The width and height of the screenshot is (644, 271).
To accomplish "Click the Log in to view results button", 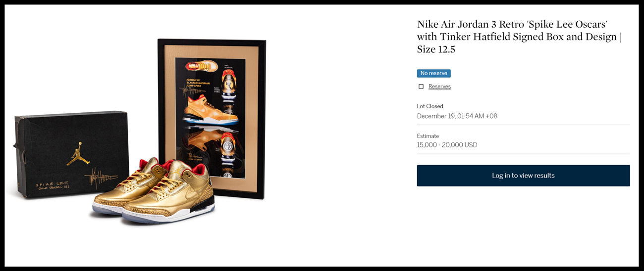I will coord(523,176).
